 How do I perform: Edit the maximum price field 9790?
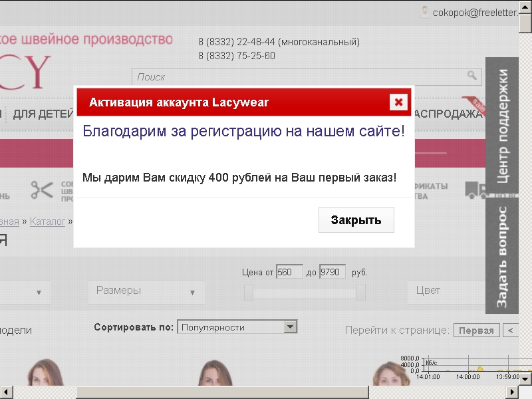(332, 272)
